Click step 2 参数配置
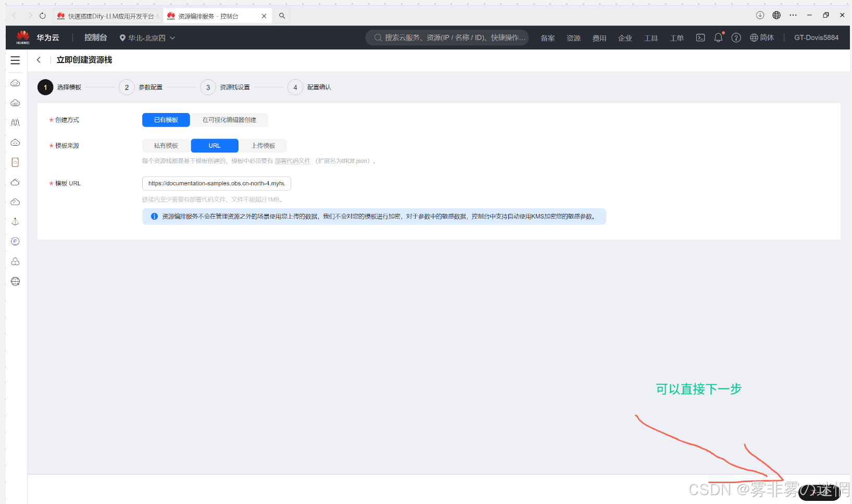Screen dimensions: 852x504 click(141, 87)
